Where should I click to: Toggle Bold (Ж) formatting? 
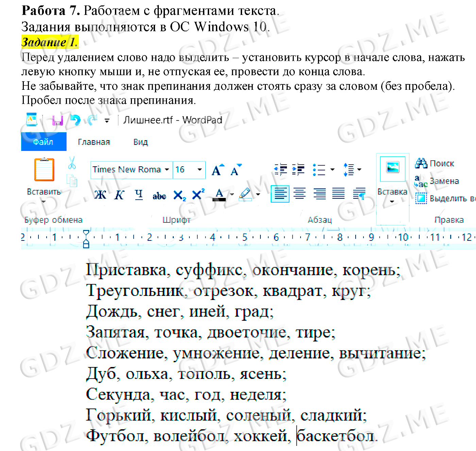[100, 195]
